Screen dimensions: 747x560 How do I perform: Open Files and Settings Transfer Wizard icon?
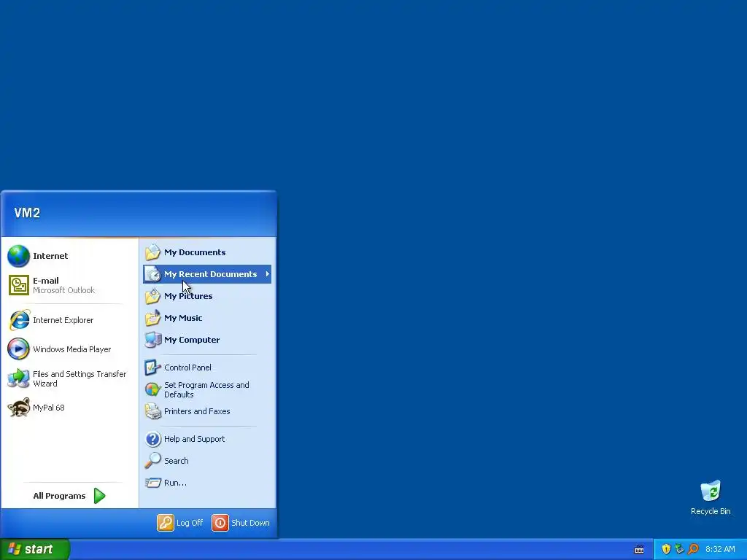(x=18, y=378)
